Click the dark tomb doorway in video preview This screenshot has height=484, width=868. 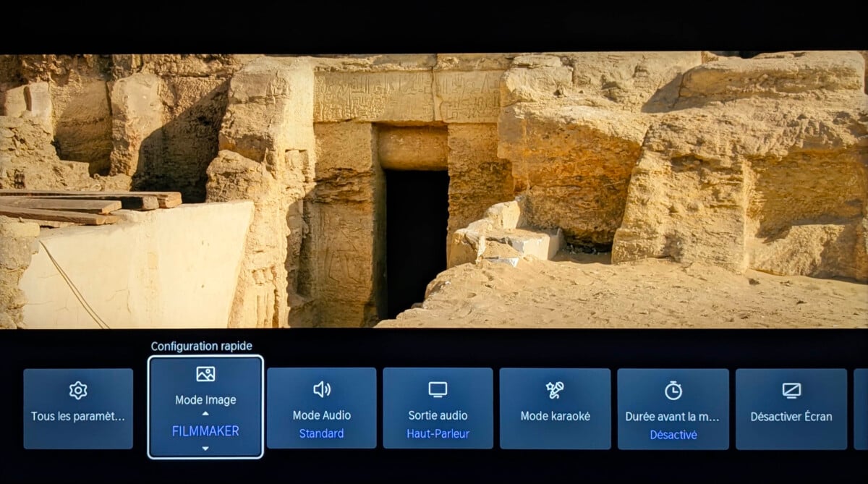coord(416,239)
